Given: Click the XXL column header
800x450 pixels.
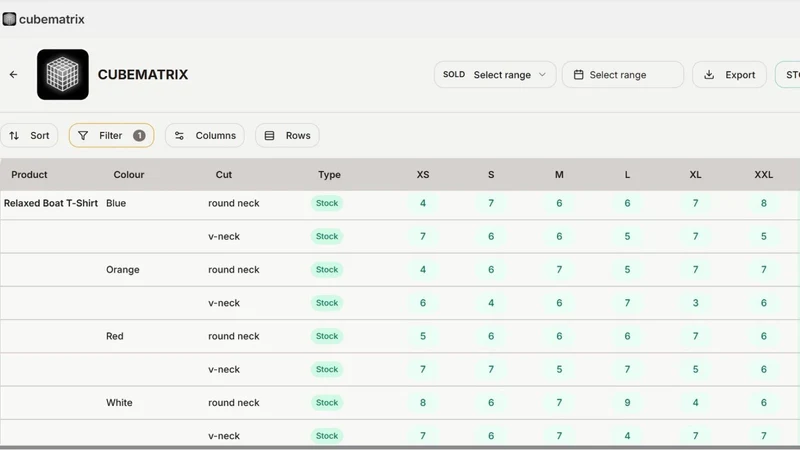Looking at the screenshot, I should [764, 174].
